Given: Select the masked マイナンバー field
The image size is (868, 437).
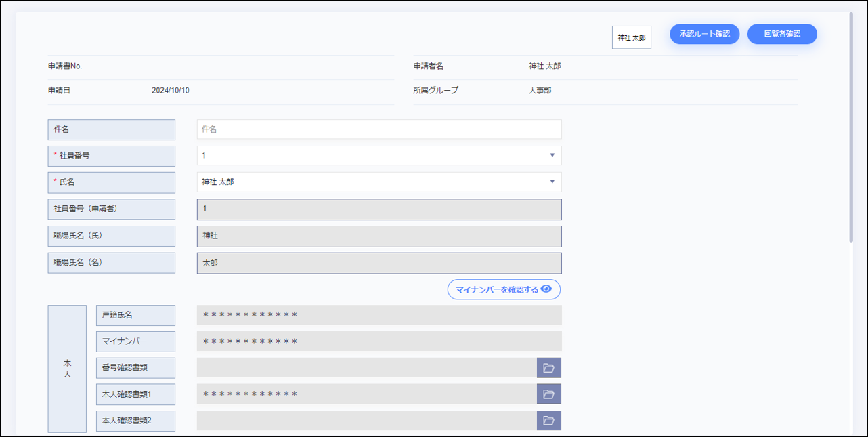Looking at the screenshot, I should (x=378, y=341).
